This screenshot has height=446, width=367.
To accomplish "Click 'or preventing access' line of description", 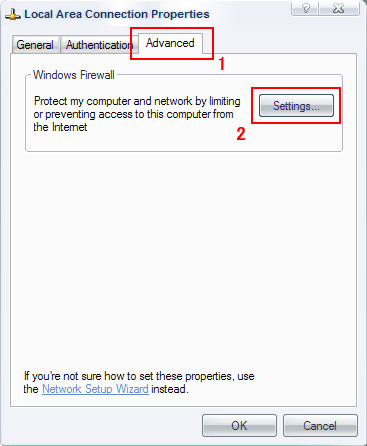I will coord(133,114).
